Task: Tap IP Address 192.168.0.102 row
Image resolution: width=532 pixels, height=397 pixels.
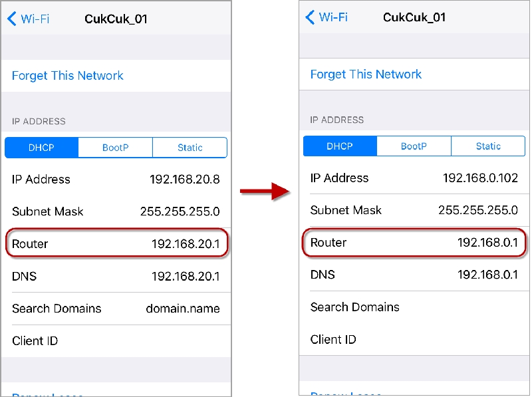Action: point(414,178)
